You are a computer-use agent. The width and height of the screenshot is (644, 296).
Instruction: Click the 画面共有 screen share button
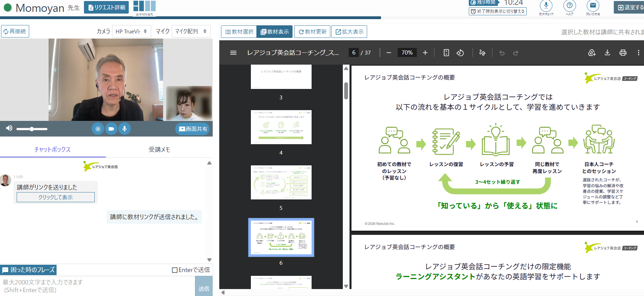click(193, 129)
